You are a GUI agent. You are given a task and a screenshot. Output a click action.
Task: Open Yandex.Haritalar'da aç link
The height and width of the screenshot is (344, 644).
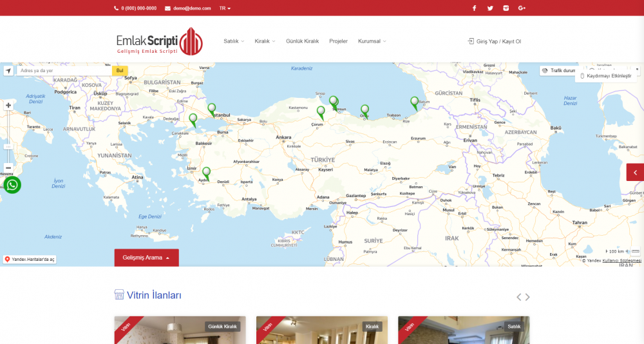(x=30, y=260)
